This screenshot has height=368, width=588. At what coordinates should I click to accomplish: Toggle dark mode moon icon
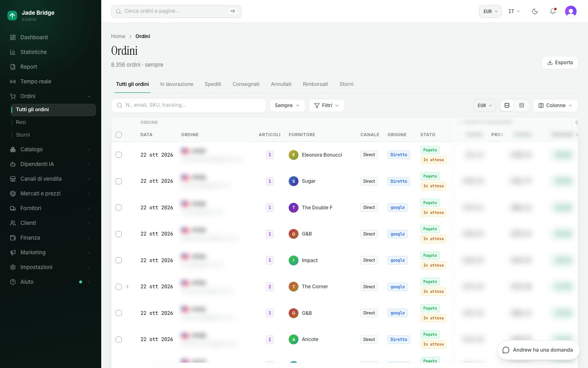[535, 11]
